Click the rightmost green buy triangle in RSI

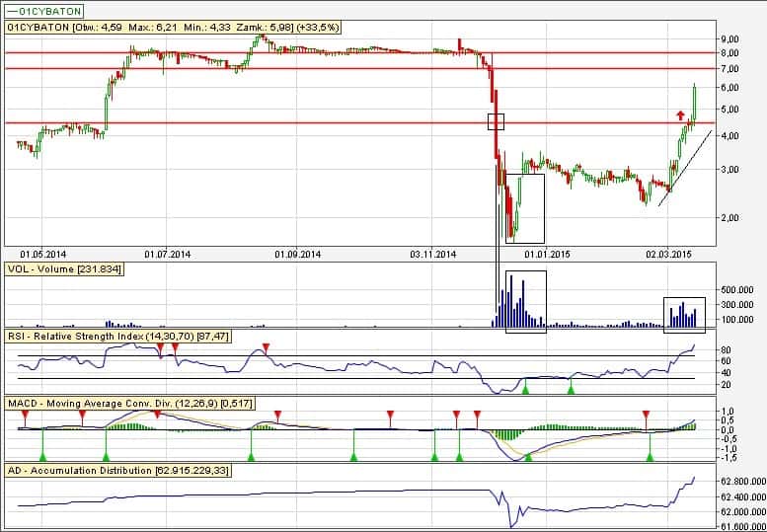[x=571, y=391]
